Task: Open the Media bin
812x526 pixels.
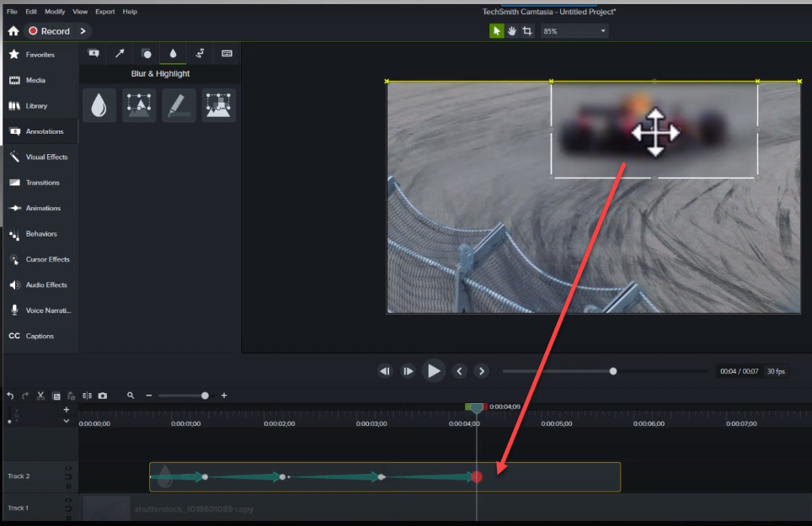Action: pyautogui.click(x=40, y=80)
